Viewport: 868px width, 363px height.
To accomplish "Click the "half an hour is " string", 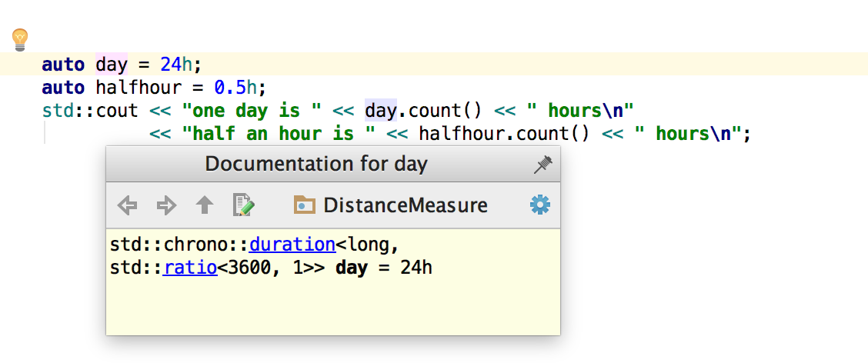I will (x=279, y=134).
